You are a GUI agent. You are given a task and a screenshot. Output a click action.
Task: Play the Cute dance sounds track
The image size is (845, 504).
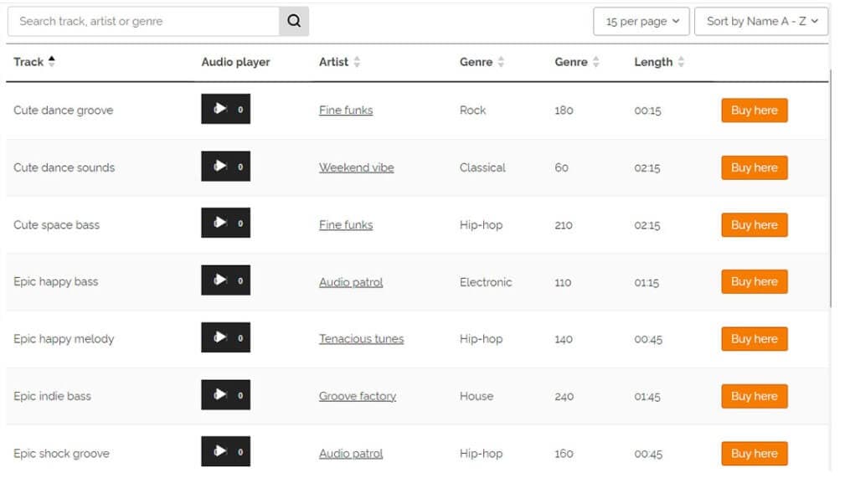(219, 167)
